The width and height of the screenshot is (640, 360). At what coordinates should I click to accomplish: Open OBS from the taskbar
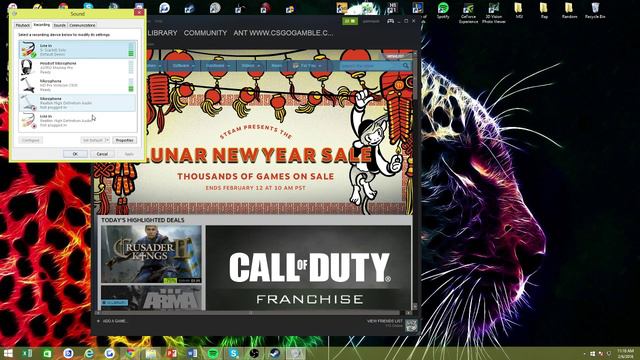tap(254, 353)
